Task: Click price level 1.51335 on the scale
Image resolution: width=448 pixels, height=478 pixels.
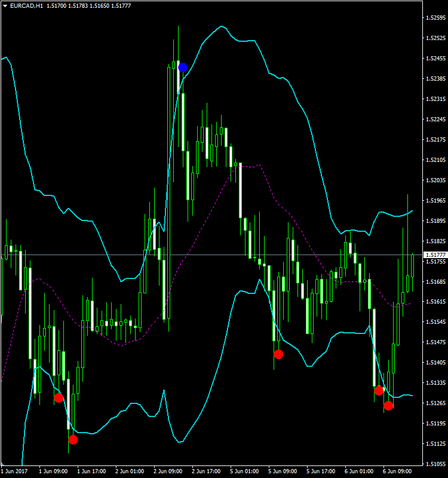Action: [435, 382]
